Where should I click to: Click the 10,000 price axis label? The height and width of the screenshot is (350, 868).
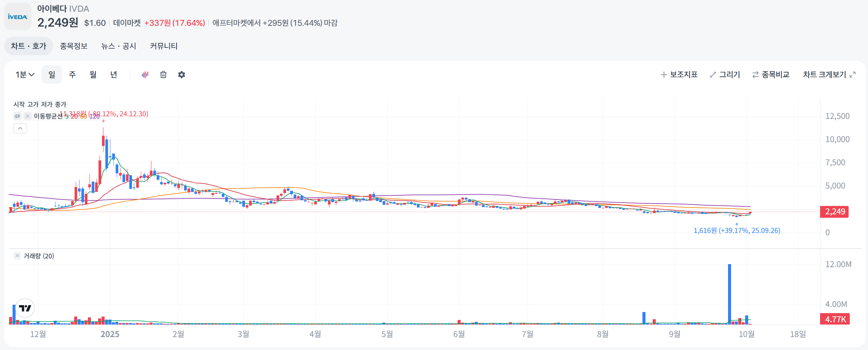tap(837, 139)
